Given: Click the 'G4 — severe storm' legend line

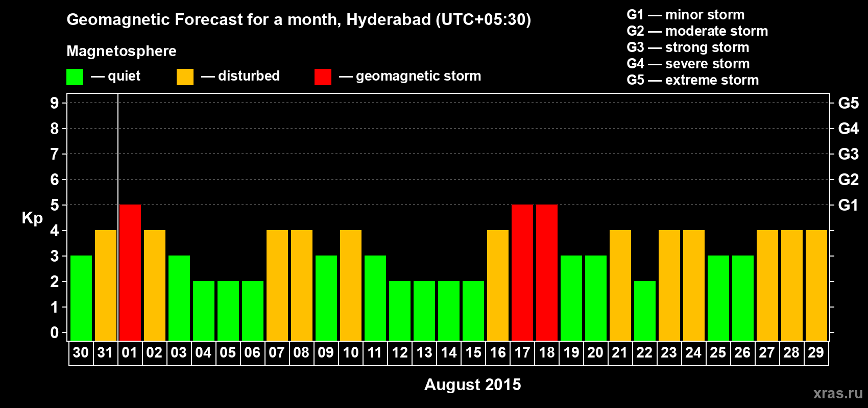Looking at the screenshot, I should [x=688, y=64].
